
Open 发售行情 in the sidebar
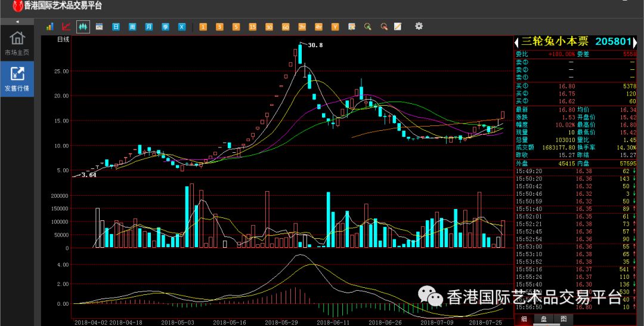[17, 79]
